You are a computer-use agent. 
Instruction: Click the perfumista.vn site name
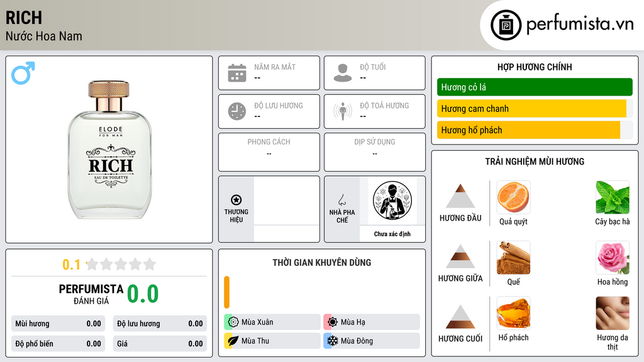coord(580,25)
